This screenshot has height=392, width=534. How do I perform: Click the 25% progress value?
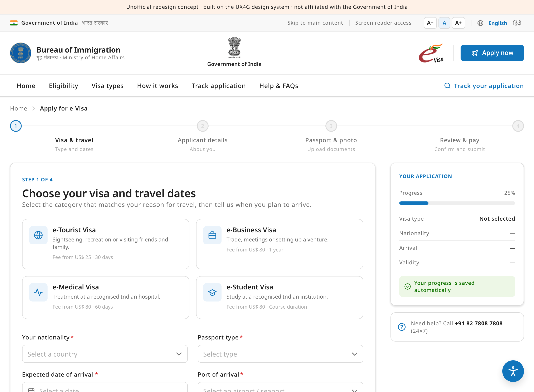[x=509, y=193]
